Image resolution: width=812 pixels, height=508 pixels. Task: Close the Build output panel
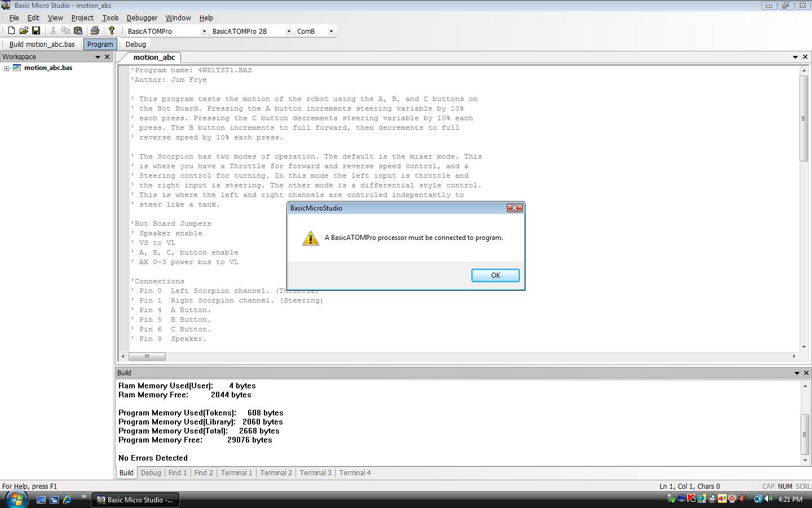click(x=806, y=373)
